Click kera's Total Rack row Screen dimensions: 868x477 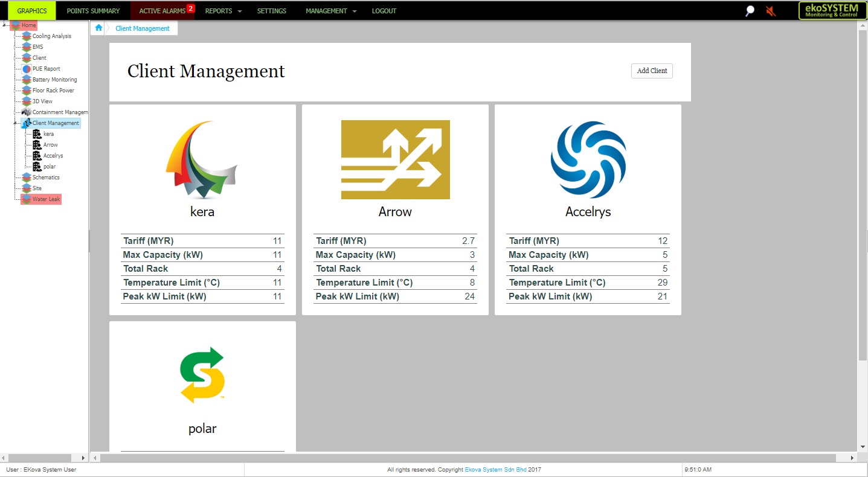click(202, 269)
